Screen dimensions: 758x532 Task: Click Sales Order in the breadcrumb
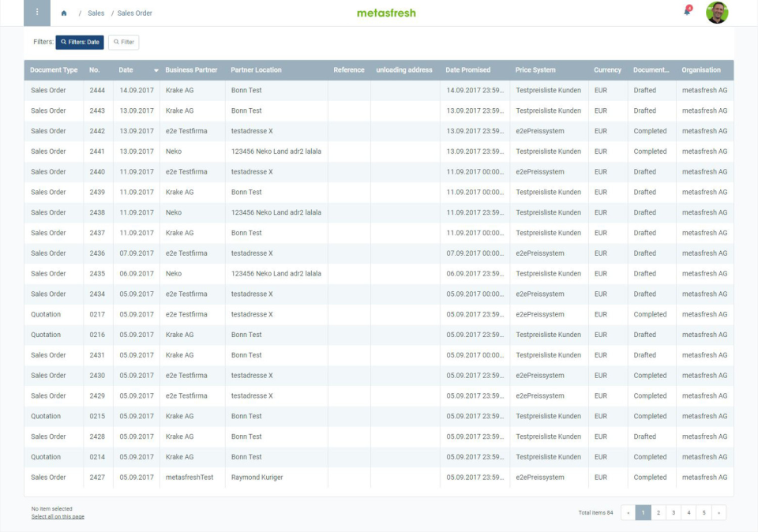(x=134, y=13)
